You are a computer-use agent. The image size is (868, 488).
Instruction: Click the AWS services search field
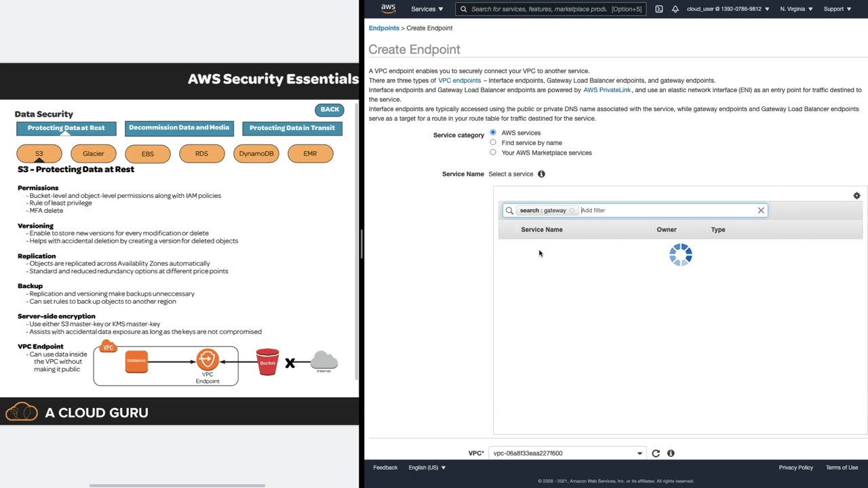pos(551,9)
